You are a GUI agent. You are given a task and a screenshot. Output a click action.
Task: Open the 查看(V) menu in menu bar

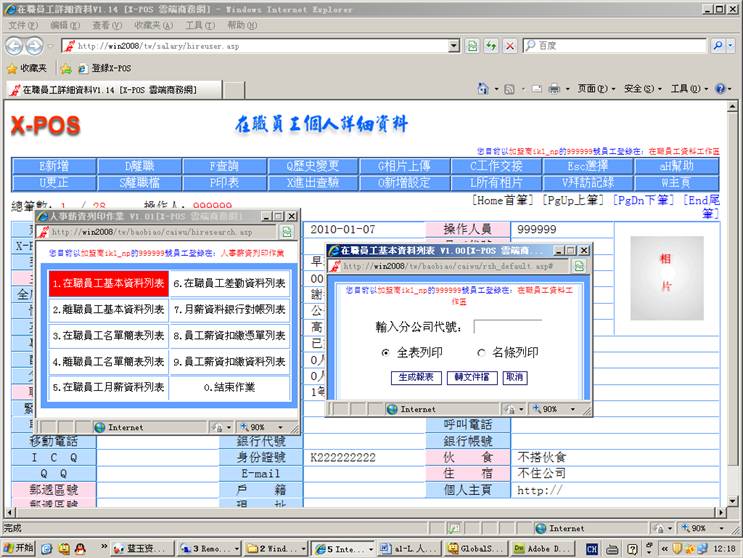[106, 25]
